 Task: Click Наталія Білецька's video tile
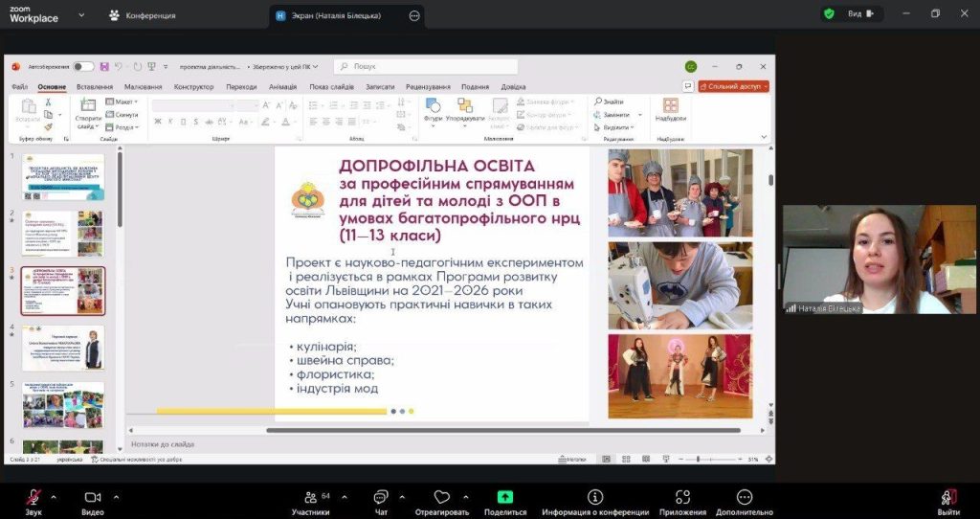(x=880, y=259)
